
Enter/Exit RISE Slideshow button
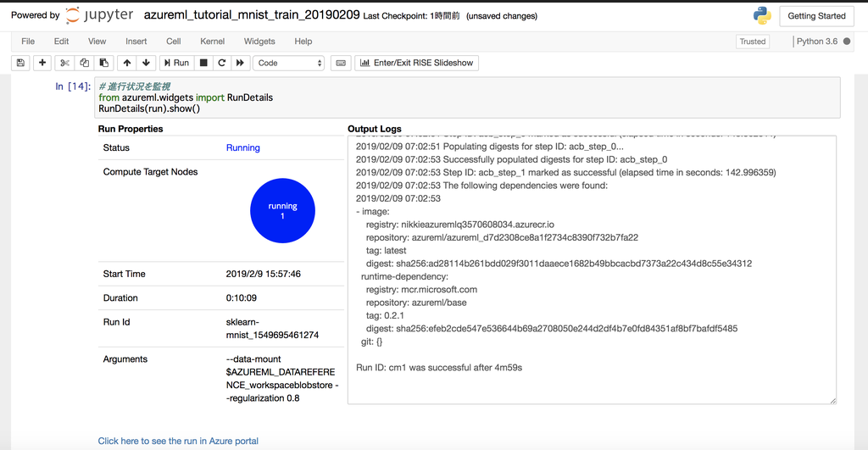416,63
